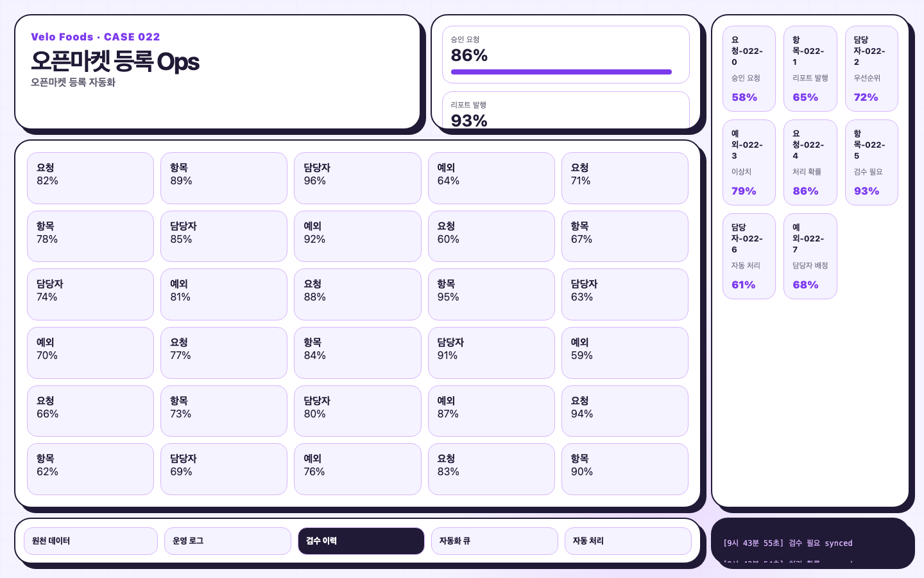Open card 요청-022-0 승인 요청 58%
Screen dimensions: 924x578
click(749, 69)
